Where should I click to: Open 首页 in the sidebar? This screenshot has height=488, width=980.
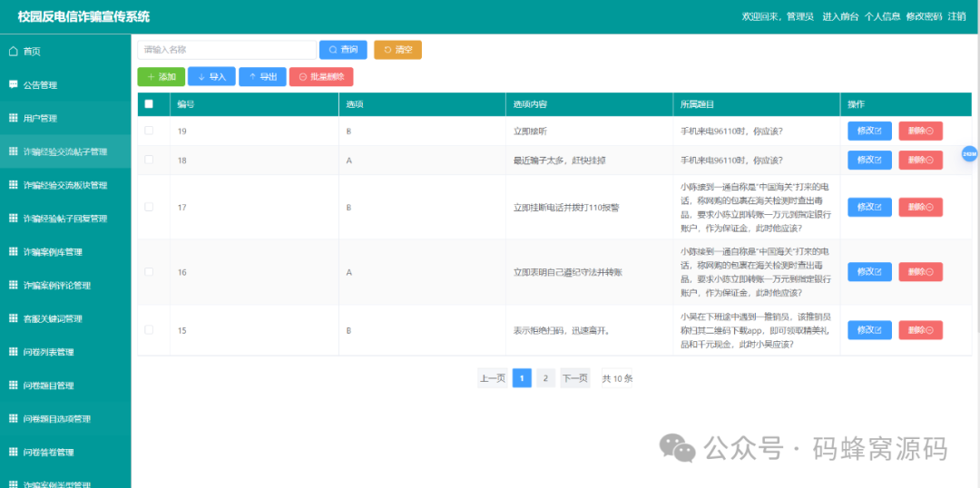pos(65,51)
